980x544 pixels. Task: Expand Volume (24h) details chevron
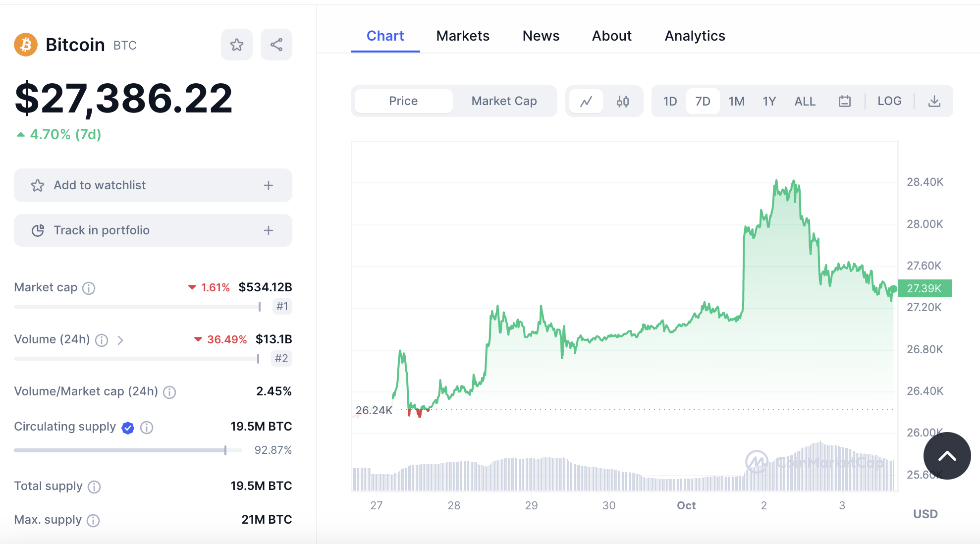[120, 340]
